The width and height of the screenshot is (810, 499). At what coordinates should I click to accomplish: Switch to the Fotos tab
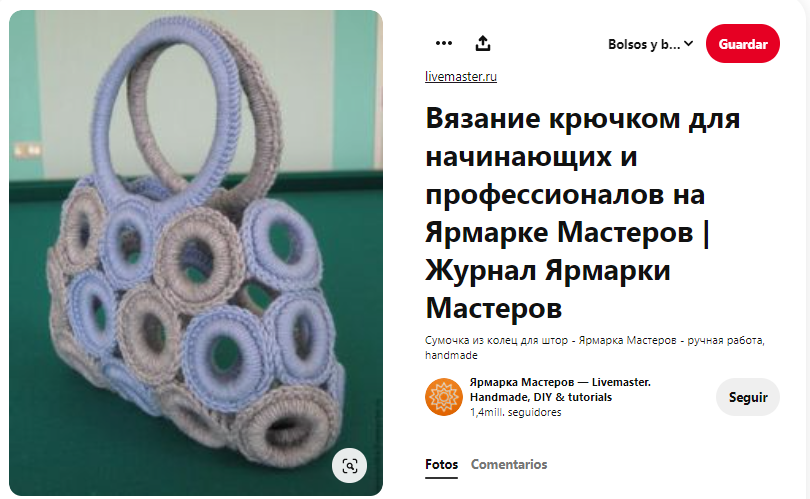tap(441, 464)
